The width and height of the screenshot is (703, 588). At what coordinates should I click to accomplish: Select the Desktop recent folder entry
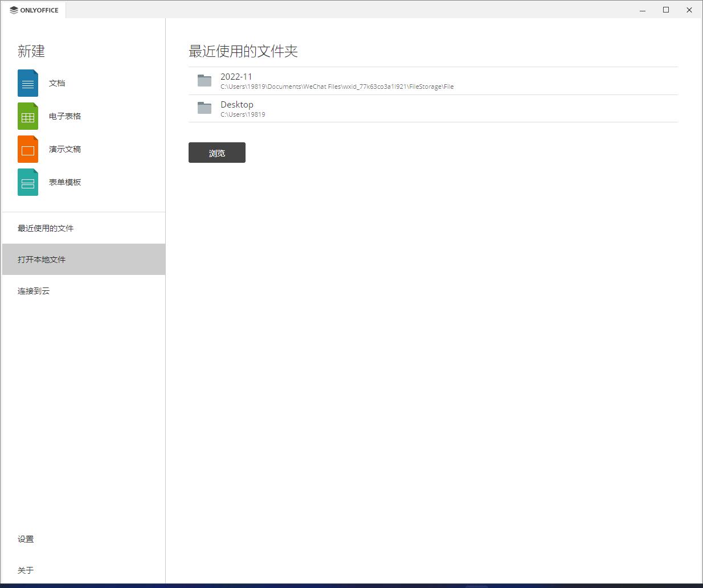pos(237,104)
